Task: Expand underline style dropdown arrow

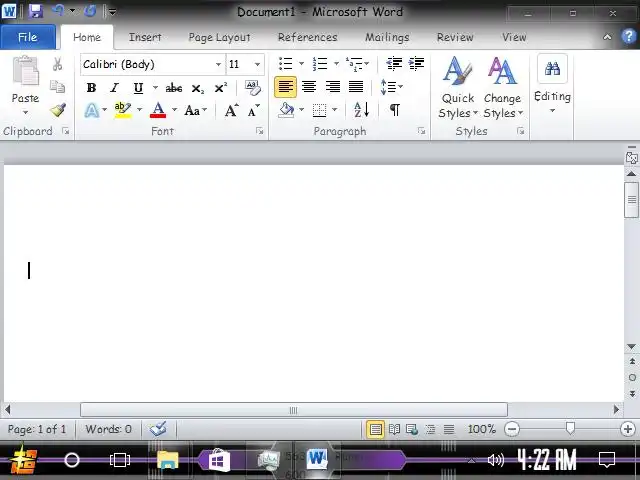Action: [155, 88]
